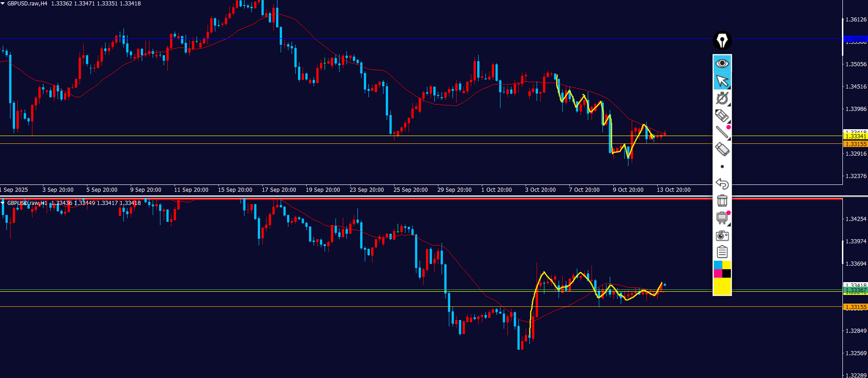The width and height of the screenshot is (868, 378).
Task: Open the Epic Pen nib logo menu
Action: pyautogui.click(x=722, y=41)
